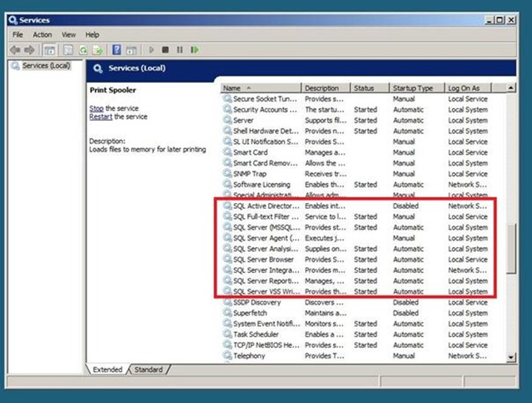
Task: Open the File menu
Action: 18,34
